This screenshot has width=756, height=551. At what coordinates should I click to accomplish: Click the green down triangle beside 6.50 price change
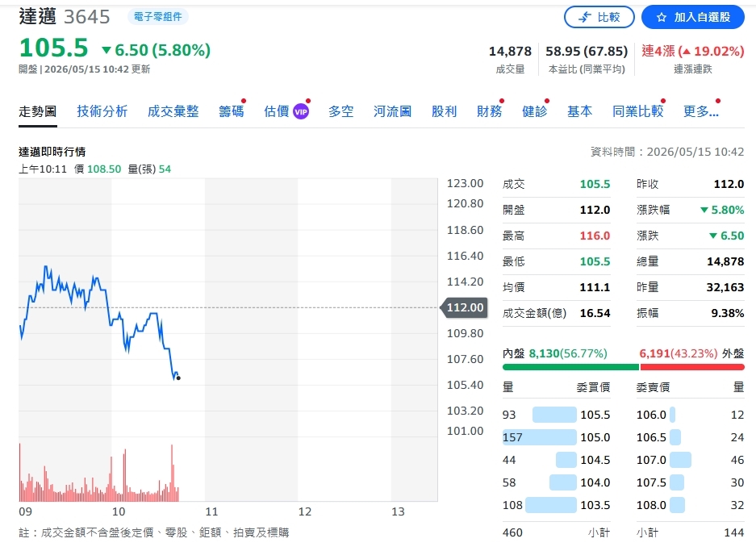click(x=107, y=50)
